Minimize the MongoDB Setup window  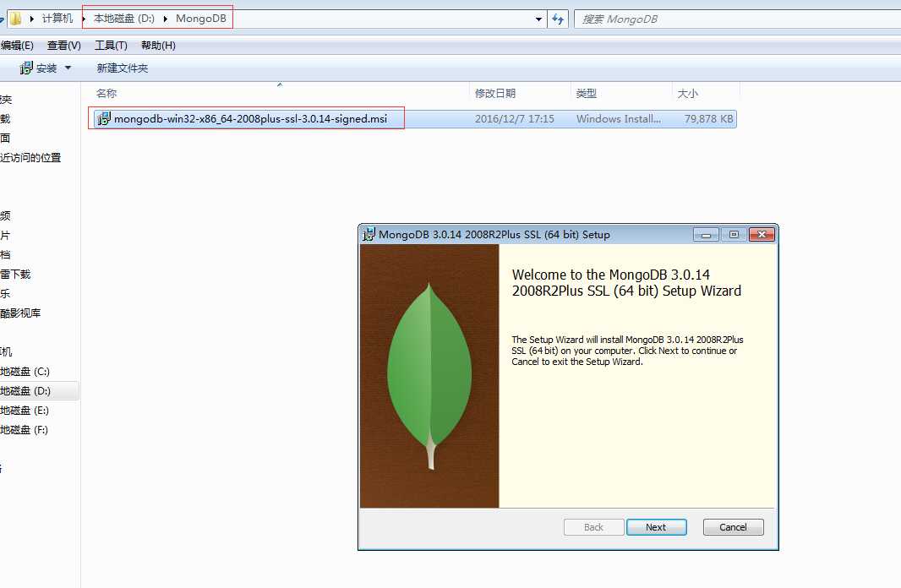[x=707, y=234]
